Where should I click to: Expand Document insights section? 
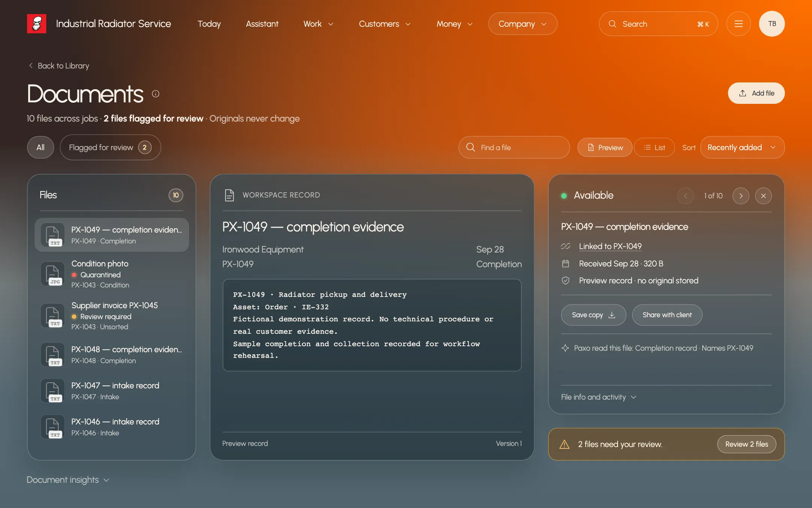tap(68, 480)
